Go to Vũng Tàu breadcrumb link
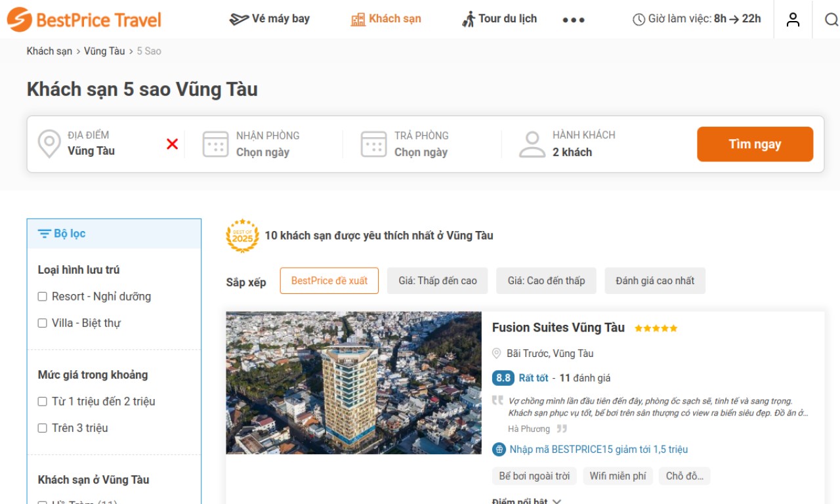The width and height of the screenshot is (840, 504). pos(104,51)
